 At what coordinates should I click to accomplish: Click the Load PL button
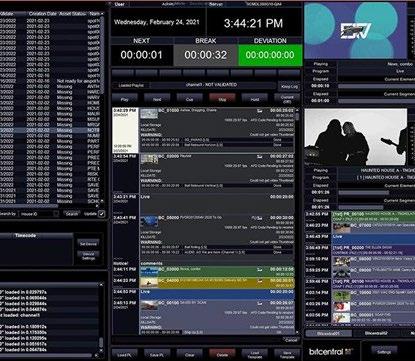124,354
